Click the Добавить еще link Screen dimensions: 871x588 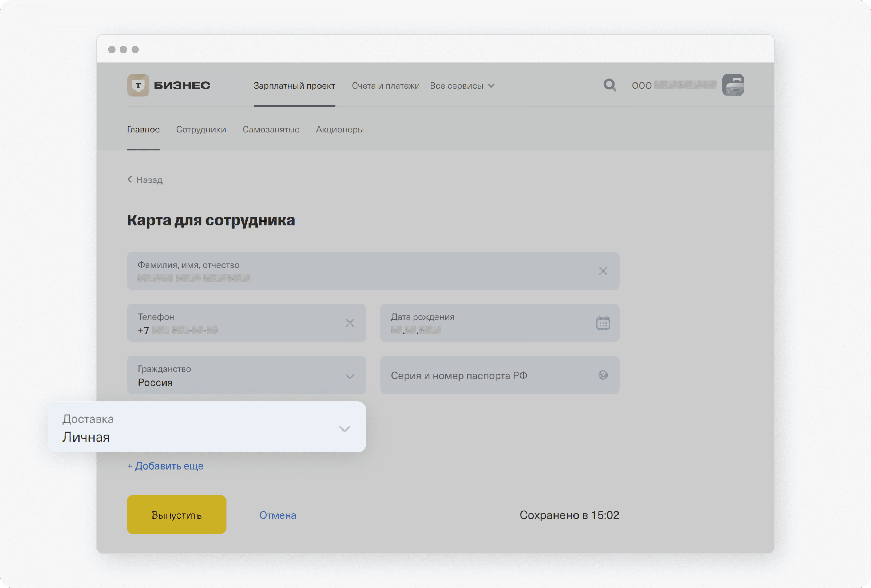(165, 466)
